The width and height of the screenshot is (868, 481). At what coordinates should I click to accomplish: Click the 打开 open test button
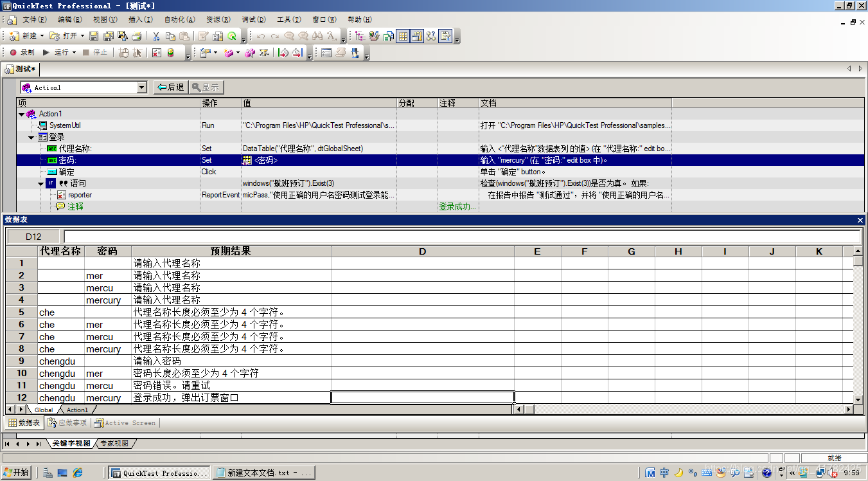[64, 36]
